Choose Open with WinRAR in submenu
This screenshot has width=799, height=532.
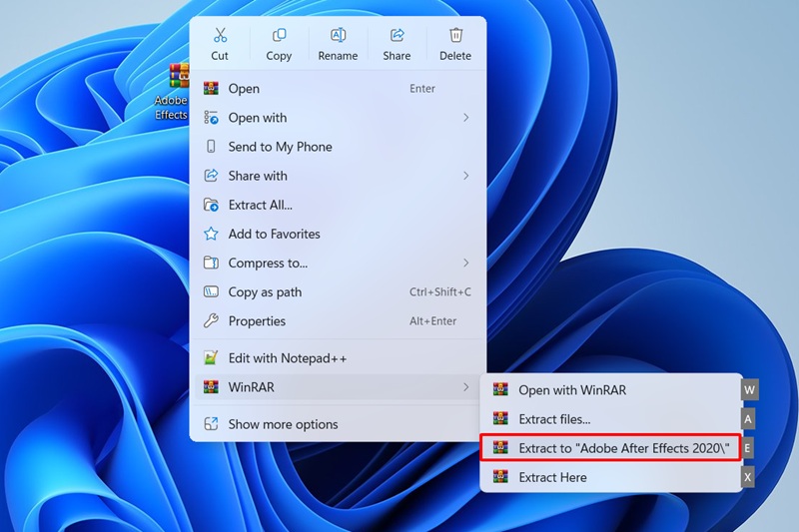(x=611, y=390)
